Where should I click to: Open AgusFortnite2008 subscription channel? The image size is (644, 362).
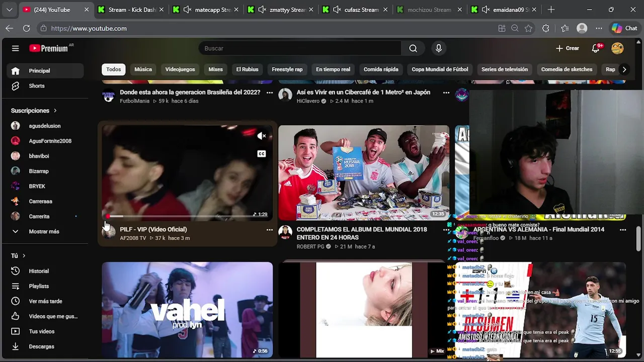[x=45, y=141]
